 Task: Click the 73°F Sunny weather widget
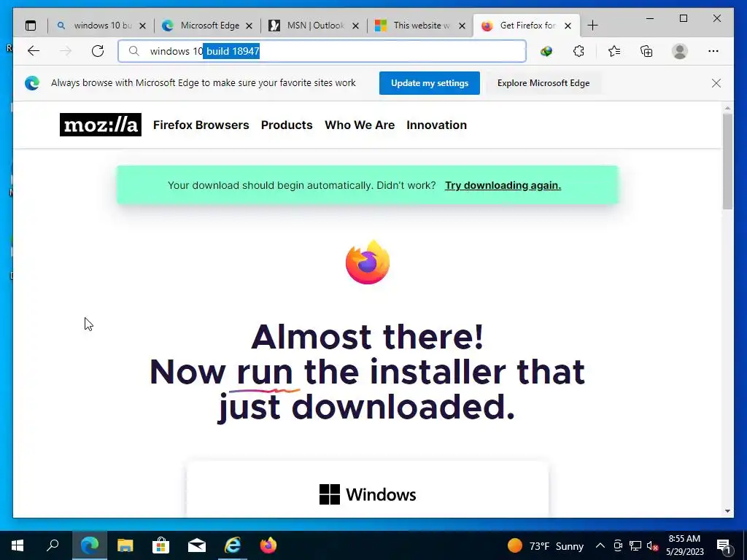pyautogui.click(x=546, y=545)
